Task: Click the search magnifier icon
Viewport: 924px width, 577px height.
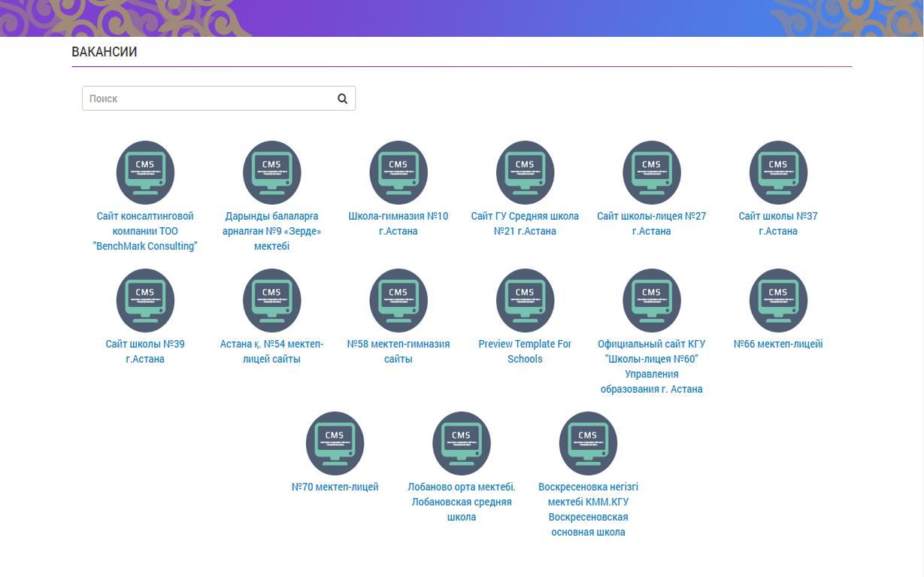Action: [342, 99]
